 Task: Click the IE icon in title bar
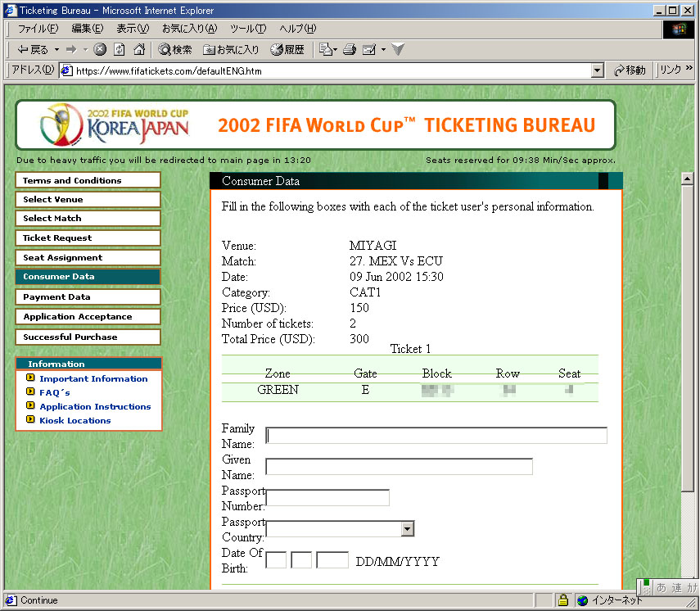[x=11, y=10]
